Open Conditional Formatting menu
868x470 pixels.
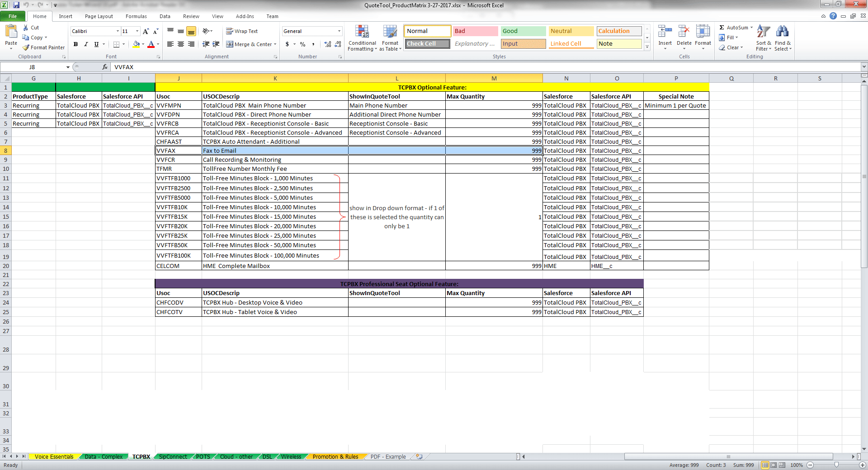(x=362, y=38)
